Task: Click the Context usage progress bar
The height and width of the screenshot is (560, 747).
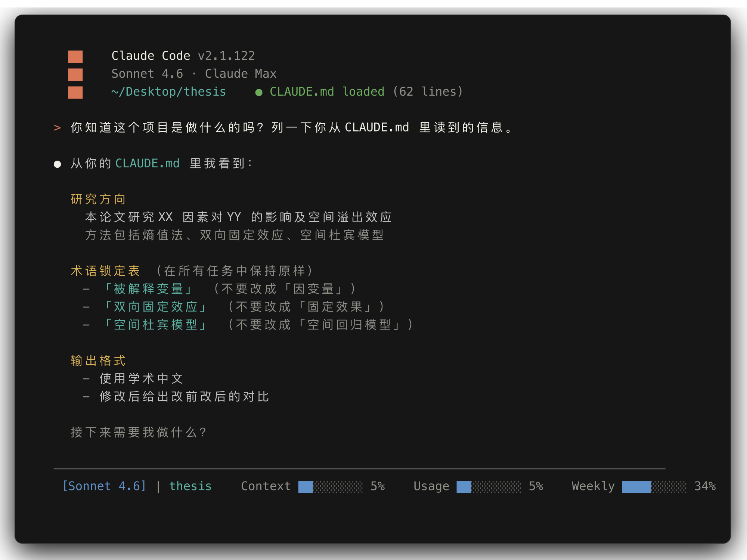Action: pos(330,487)
